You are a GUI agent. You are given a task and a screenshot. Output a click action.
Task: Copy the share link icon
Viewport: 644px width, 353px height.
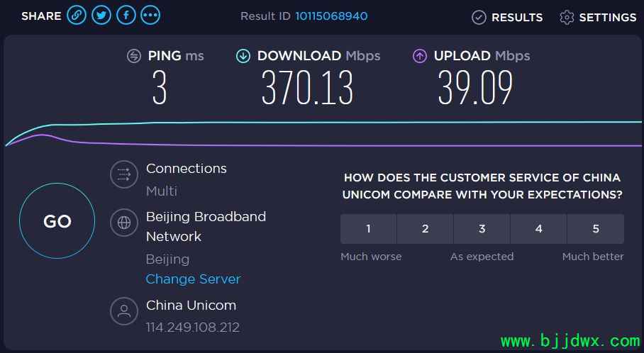tap(77, 16)
